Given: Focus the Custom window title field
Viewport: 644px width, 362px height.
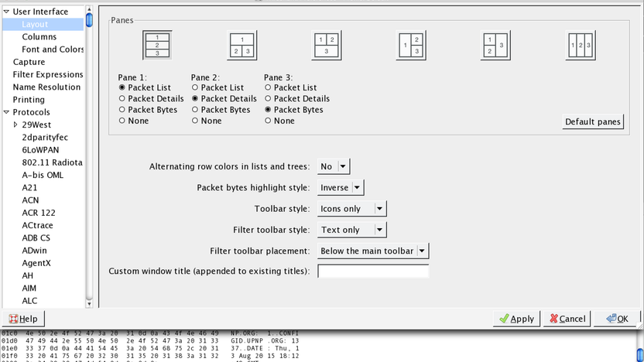Looking at the screenshot, I should tap(373, 271).
